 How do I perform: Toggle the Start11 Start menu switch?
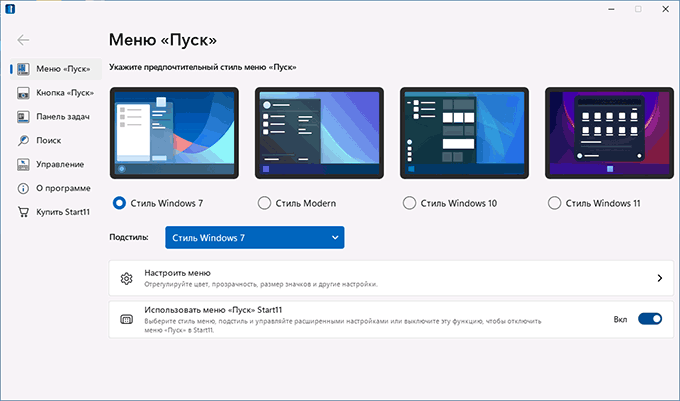[650, 319]
